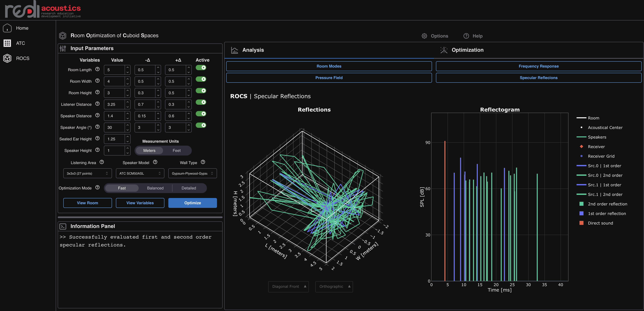Open ATC via the grid icon

(x=7, y=43)
